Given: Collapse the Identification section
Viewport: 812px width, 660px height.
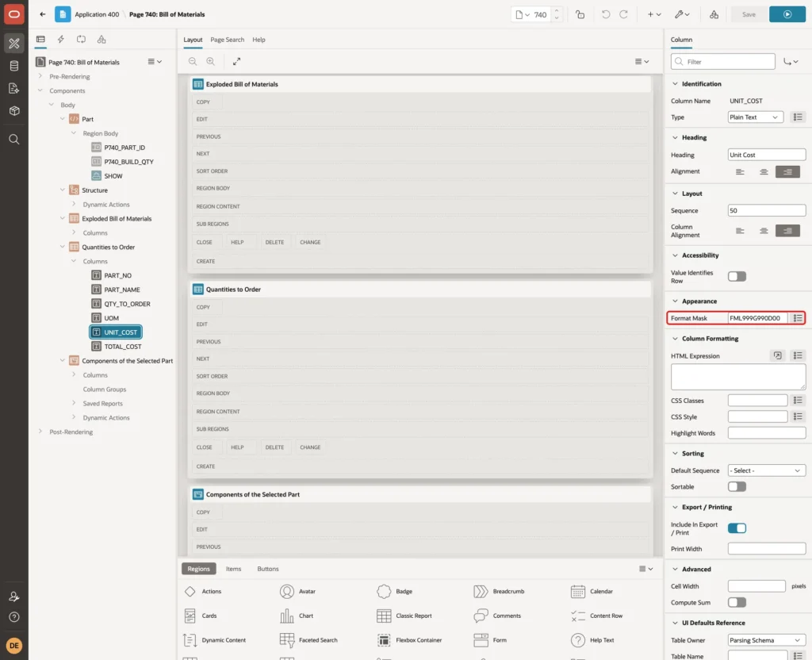Looking at the screenshot, I should pyautogui.click(x=675, y=84).
